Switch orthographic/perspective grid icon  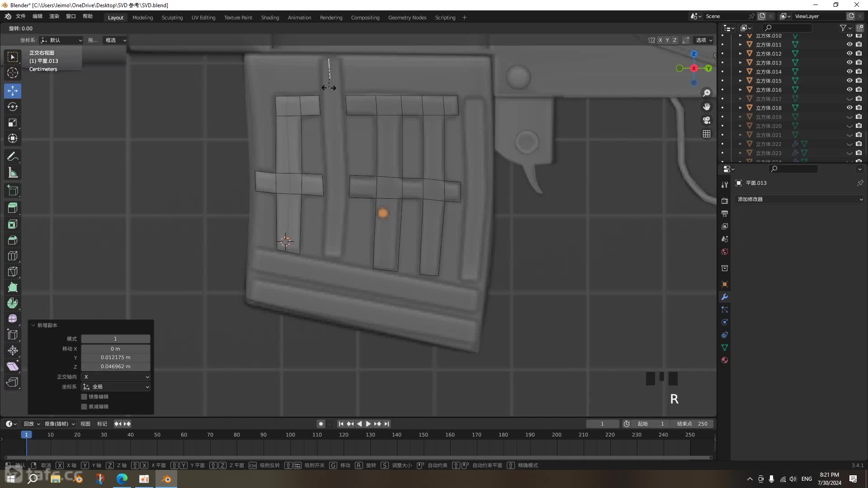click(707, 134)
